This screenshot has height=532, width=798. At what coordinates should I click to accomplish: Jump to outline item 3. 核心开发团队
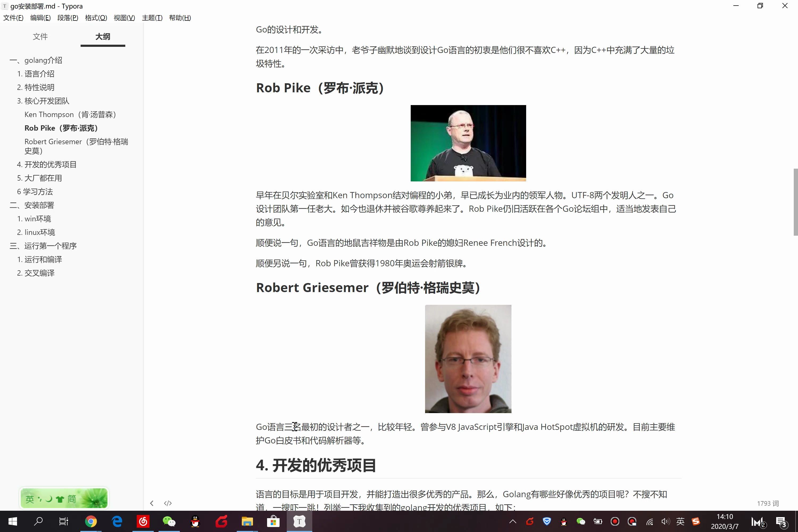pos(43,101)
